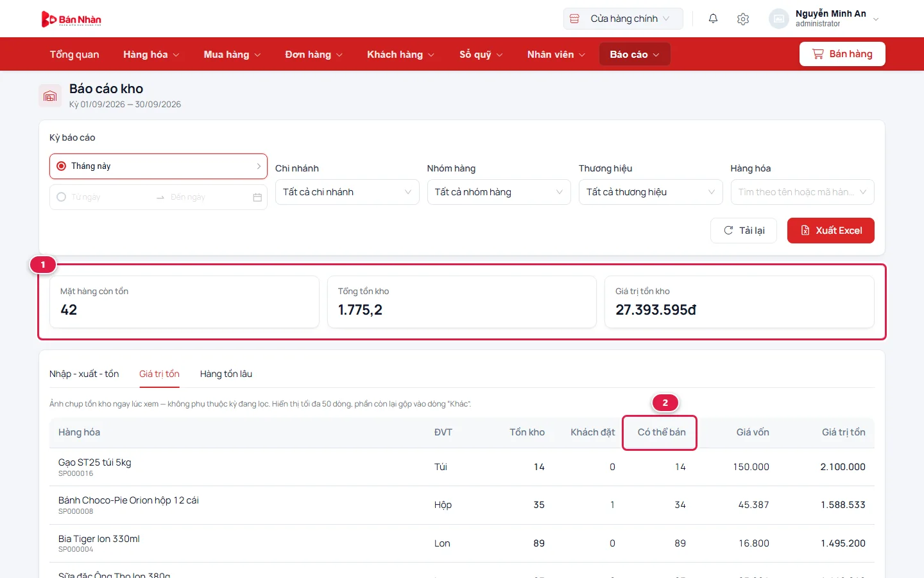Open the Cửa hàng chính store selector
This screenshot has width=924, height=578.
[623, 19]
